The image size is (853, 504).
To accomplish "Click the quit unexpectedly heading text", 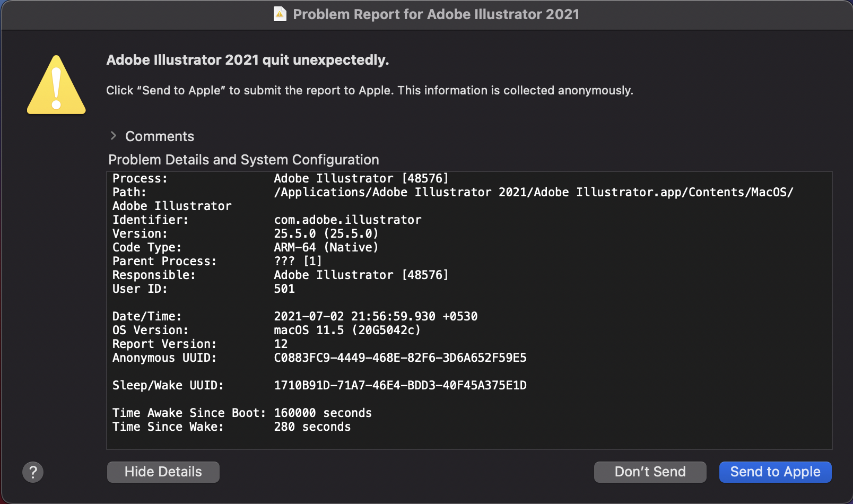I will pyautogui.click(x=247, y=60).
